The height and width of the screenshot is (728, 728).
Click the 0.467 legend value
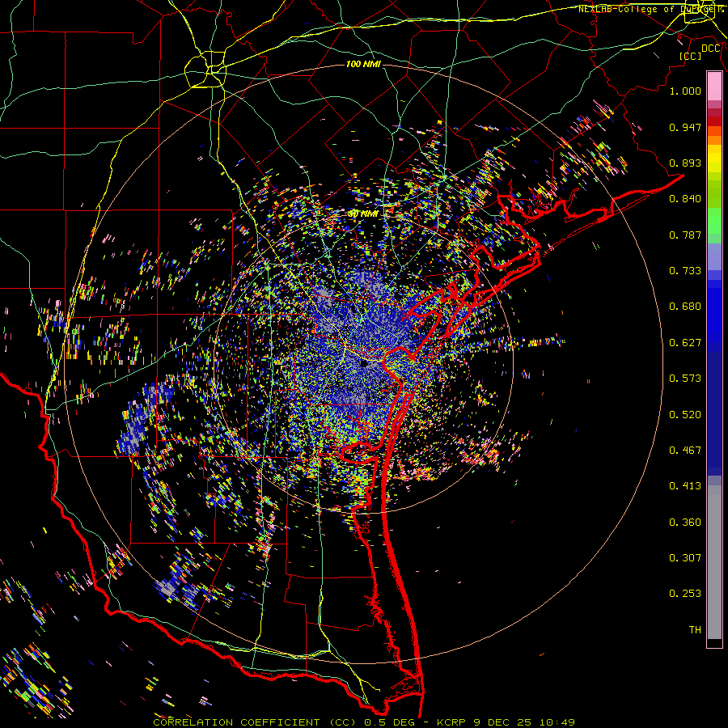(x=685, y=451)
